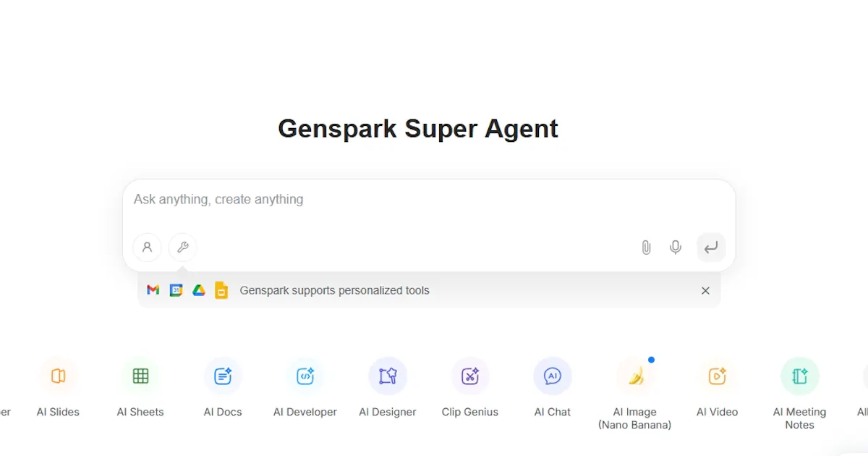Open the wrench tools icon in prompt box

182,248
